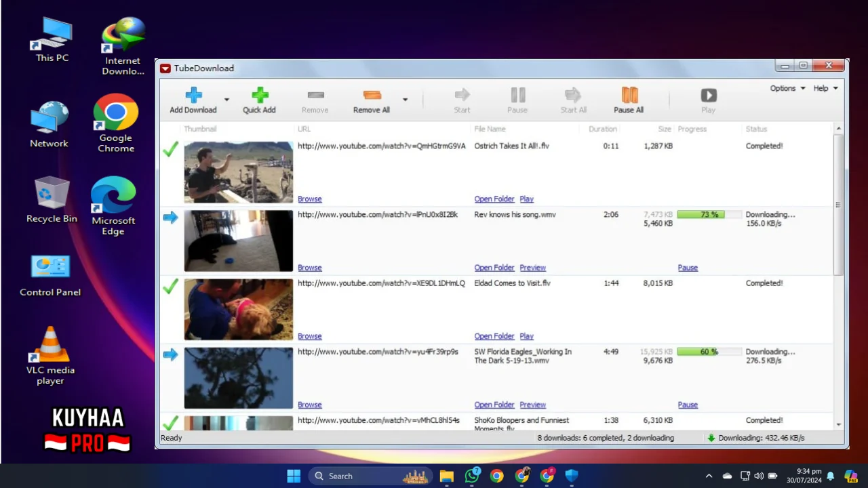Click the green checkmark for Ostrich download
Screen dimensions: 868x488
pos(170,149)
